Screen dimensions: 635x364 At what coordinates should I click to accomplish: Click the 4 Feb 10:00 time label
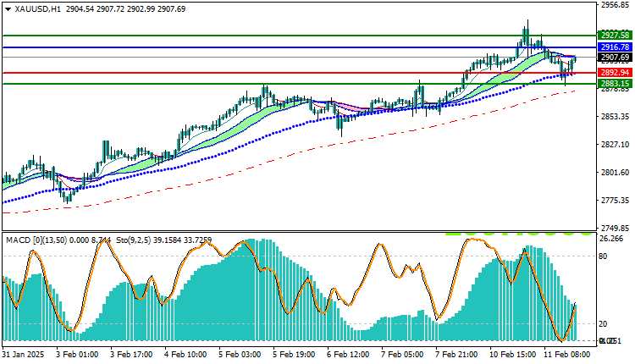pos(185,355)
